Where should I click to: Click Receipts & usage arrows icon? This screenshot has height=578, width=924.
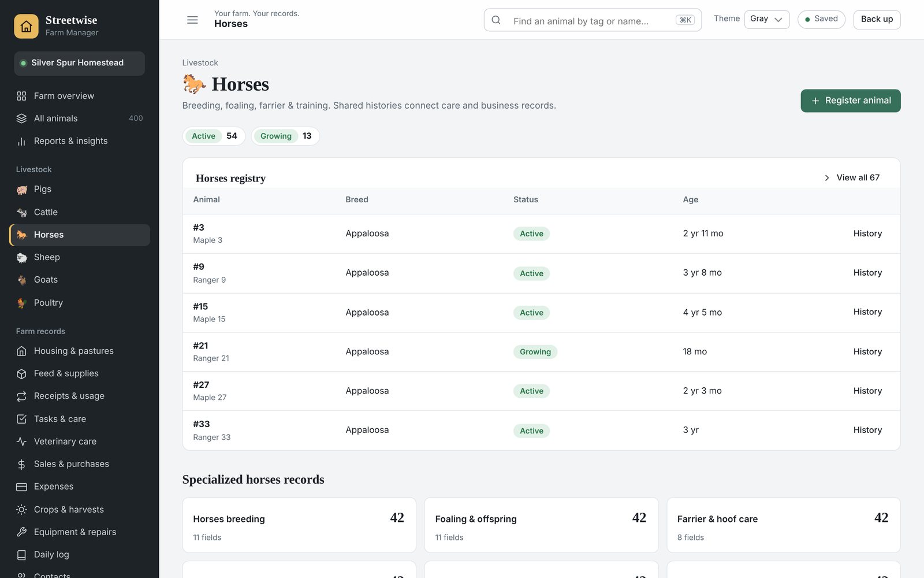[x=21, y=396]
